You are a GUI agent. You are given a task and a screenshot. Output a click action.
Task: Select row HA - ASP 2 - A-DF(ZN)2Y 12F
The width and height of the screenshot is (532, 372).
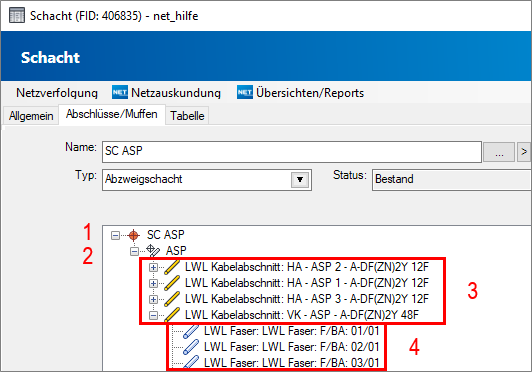[307, 267]
